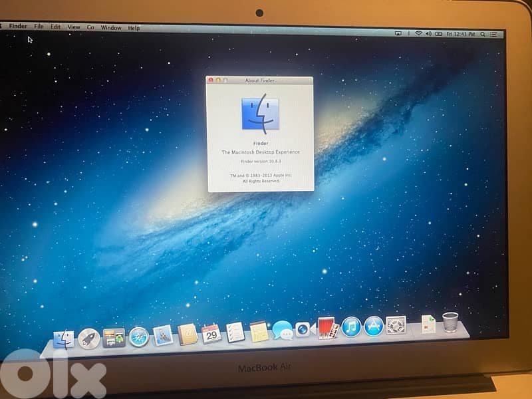Image resolution: width=532 pixels, height=399 pixels.
Task: Close the About Finder window
Action: [211, 80]
